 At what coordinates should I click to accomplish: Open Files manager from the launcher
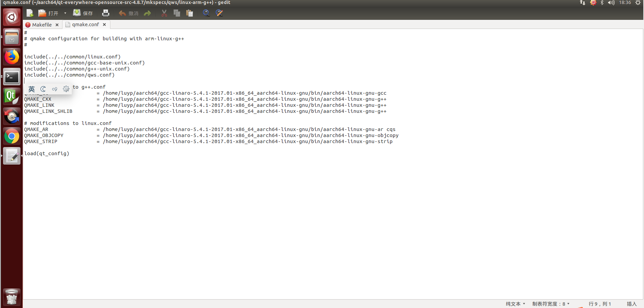tap(12, 37)
